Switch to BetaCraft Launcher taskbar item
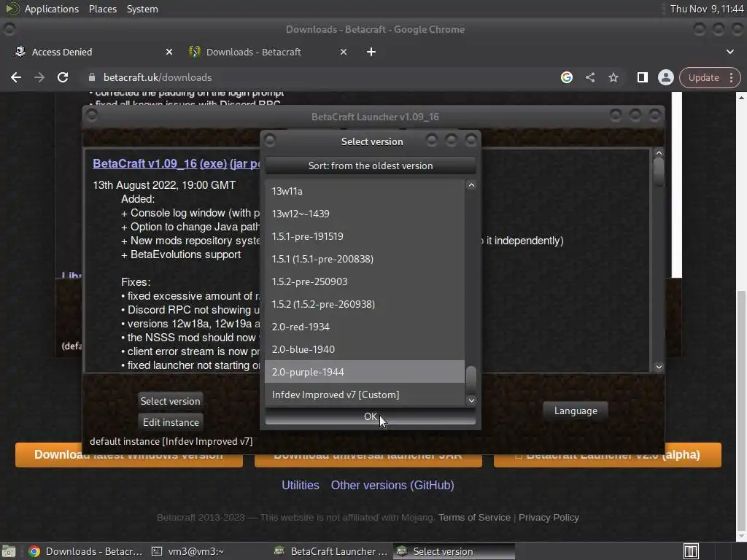 point(331,551)
